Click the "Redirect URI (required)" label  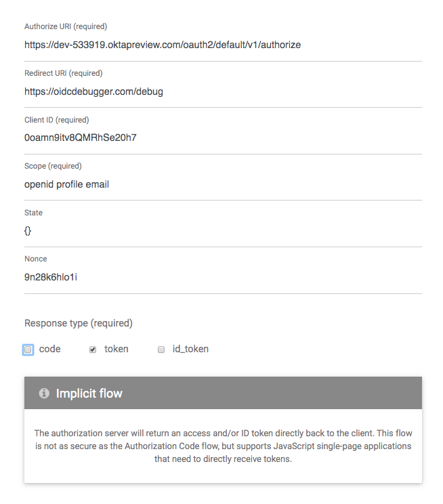tap(63, 73)
